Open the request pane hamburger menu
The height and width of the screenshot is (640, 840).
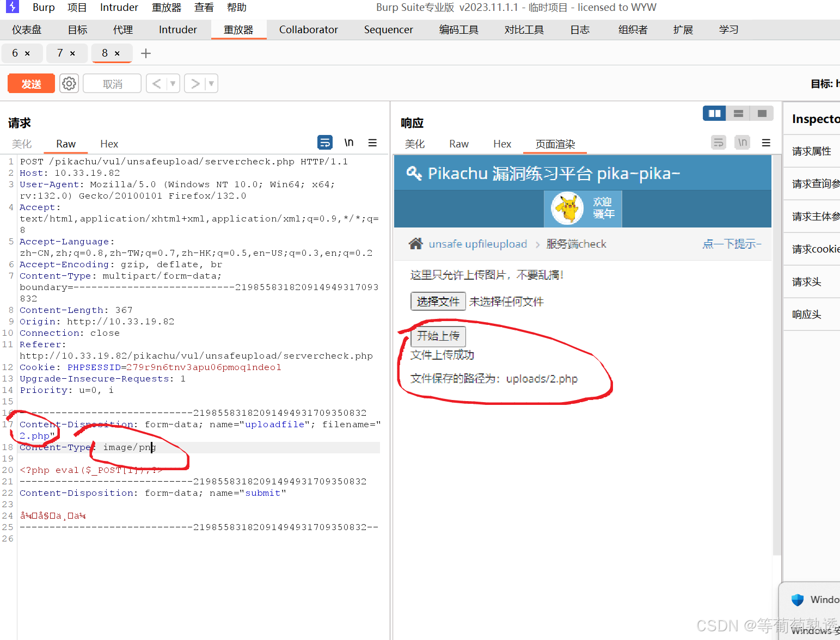[372, 143]
